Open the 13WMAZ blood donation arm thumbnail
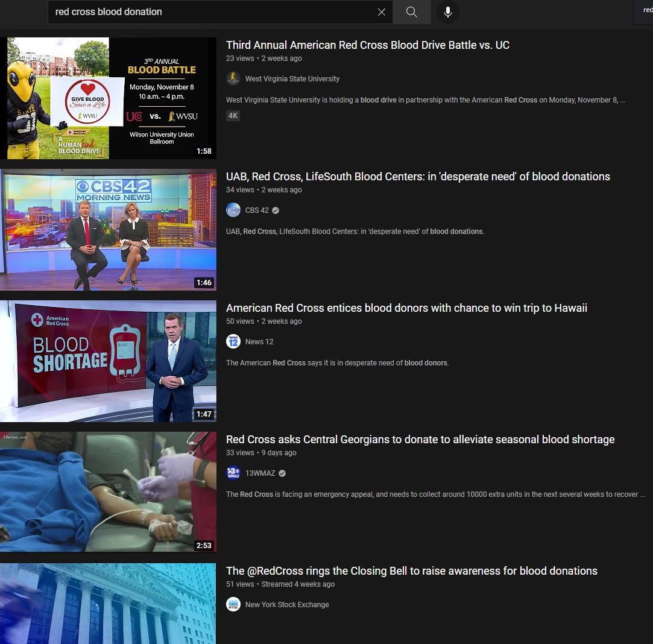Screen dimensions: 653x644 109,493
